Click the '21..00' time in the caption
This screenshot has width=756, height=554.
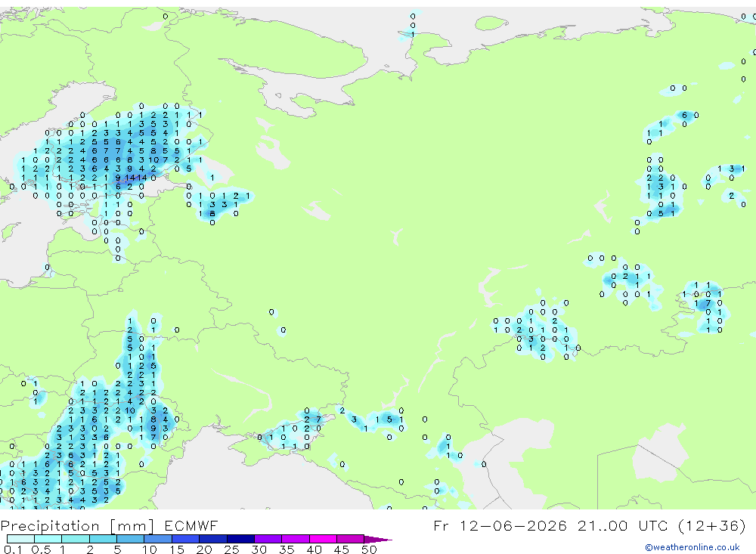[x=603, y=525]
